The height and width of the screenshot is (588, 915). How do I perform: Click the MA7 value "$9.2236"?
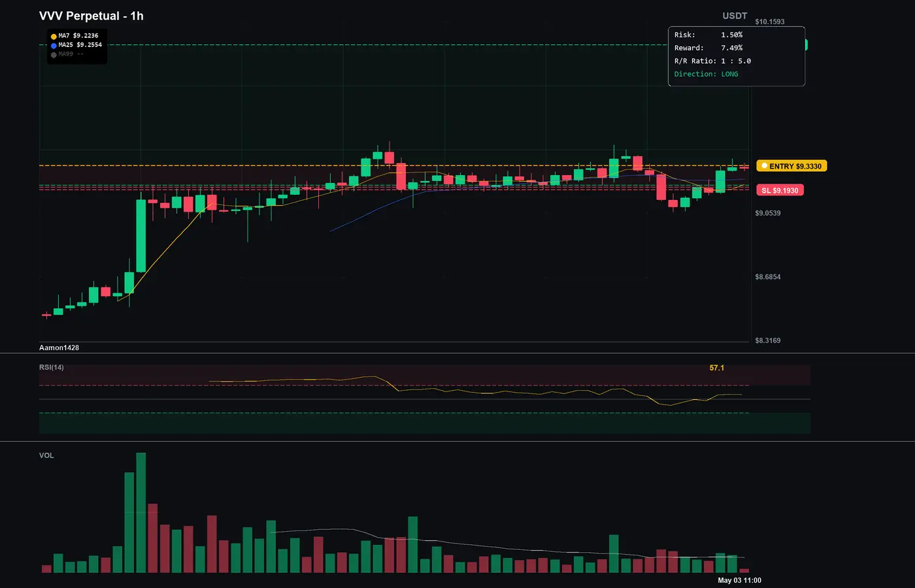[86, 36]
